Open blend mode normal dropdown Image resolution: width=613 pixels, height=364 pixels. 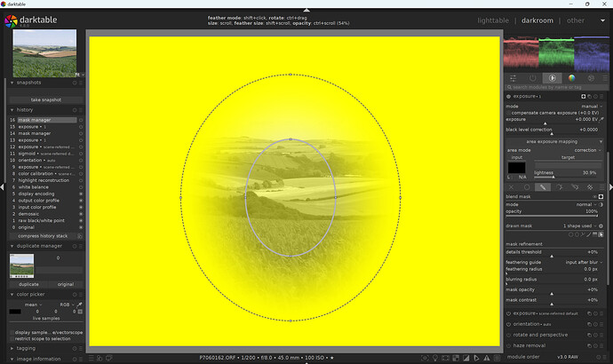(586, 205)
